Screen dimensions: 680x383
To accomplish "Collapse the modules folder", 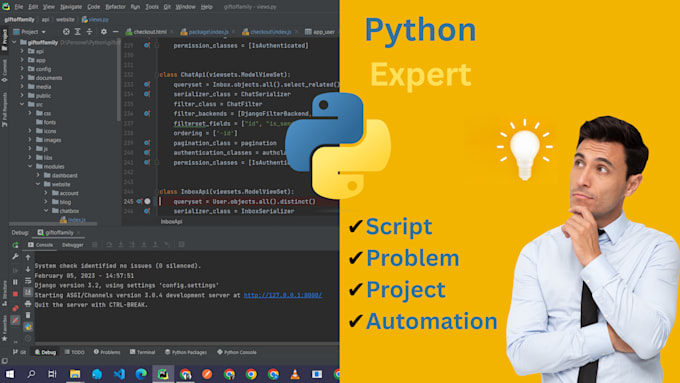I will click(x=30, y=167).
